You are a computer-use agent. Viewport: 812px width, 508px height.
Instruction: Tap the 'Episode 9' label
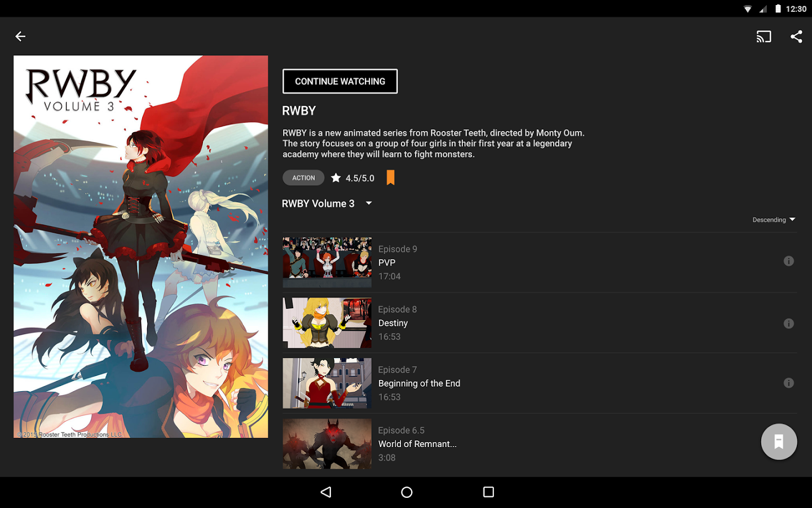398,249
